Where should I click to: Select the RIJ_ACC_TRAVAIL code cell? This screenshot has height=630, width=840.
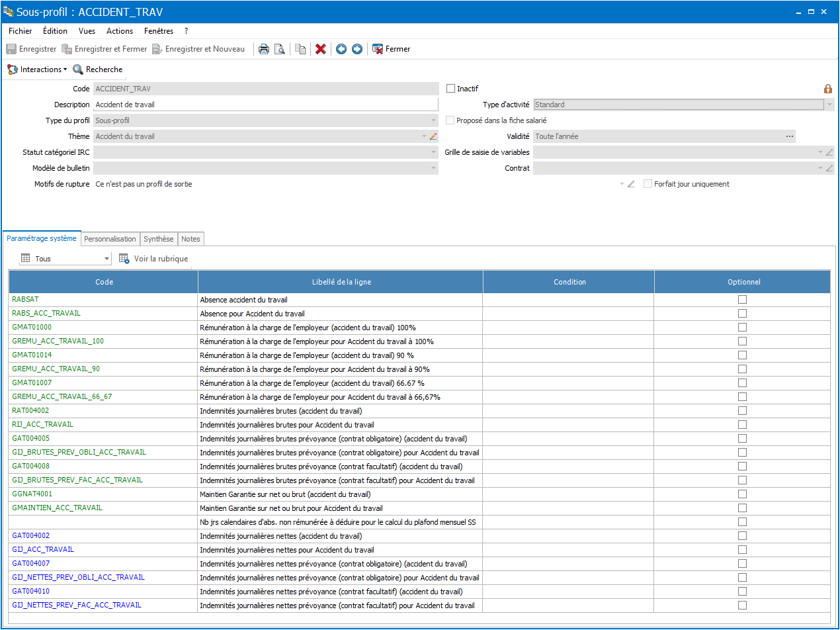[x=104, y=425]
